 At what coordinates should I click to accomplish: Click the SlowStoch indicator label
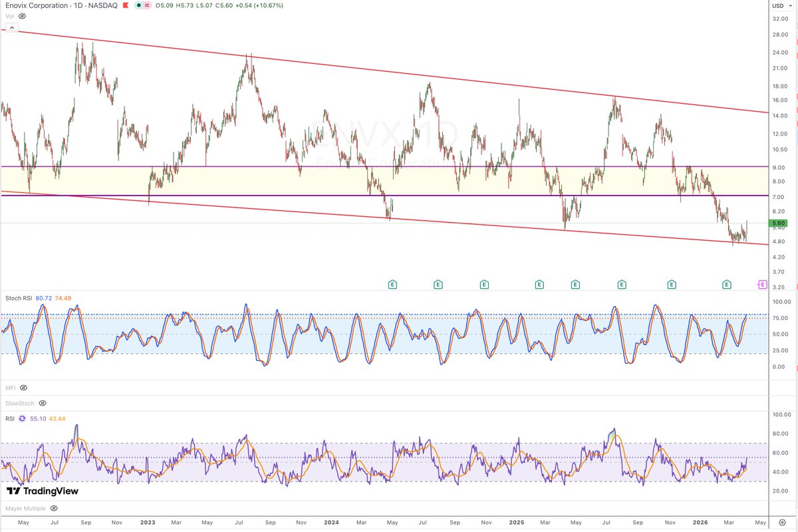point(19,403)
